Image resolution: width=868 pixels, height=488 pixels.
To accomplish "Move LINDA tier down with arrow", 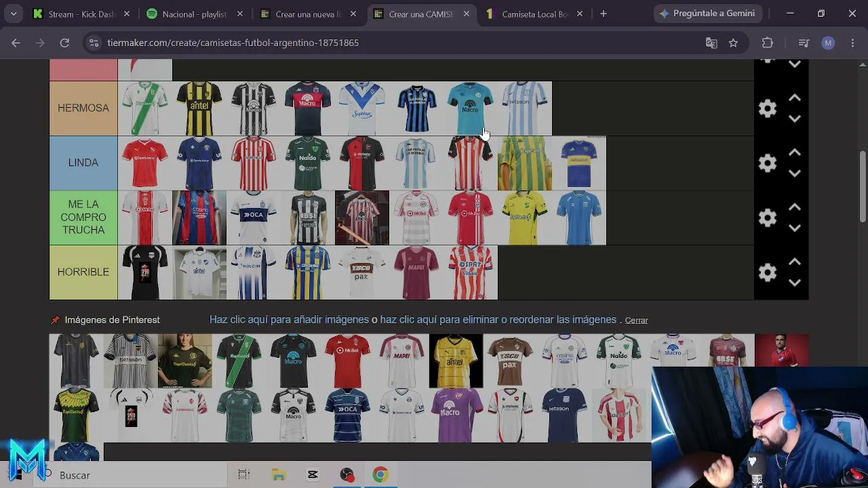I will click(795, 174).
